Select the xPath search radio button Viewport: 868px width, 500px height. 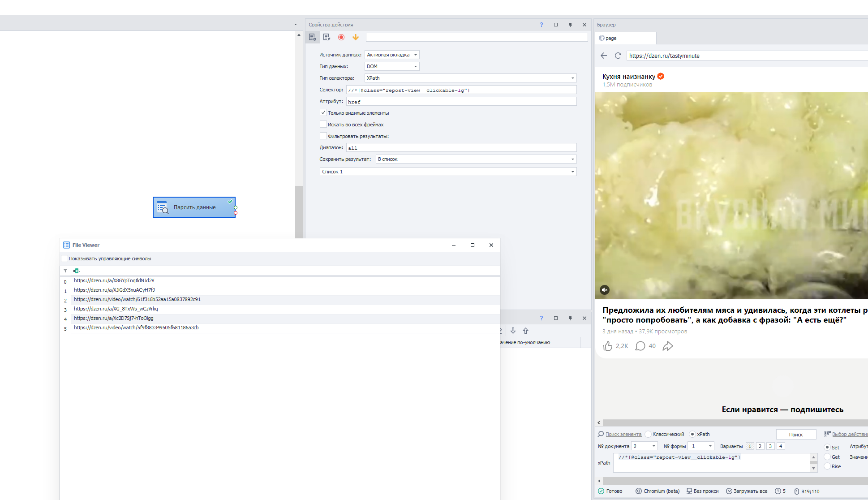[692, 434]
